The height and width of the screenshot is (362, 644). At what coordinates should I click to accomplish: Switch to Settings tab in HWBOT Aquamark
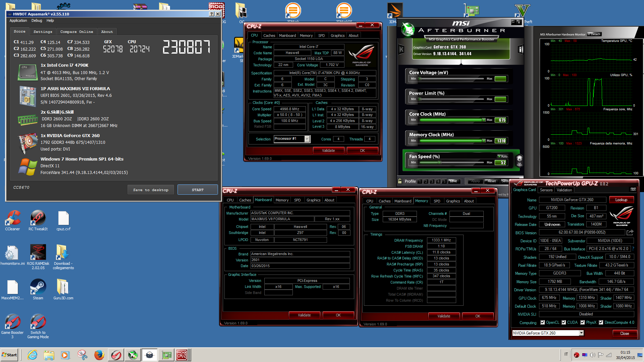point(43,32)
